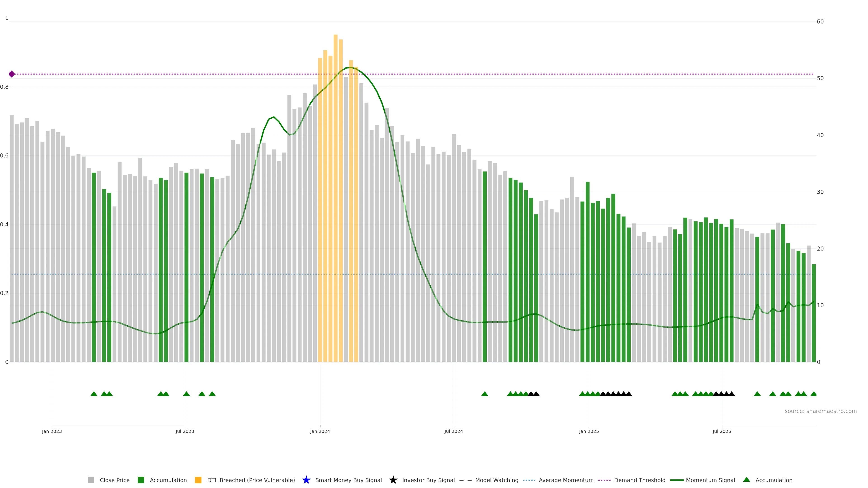Viewport: 868px width, 488px height.
Task: Click the Jan 2023 axis label
Action: tap(52, 431)
